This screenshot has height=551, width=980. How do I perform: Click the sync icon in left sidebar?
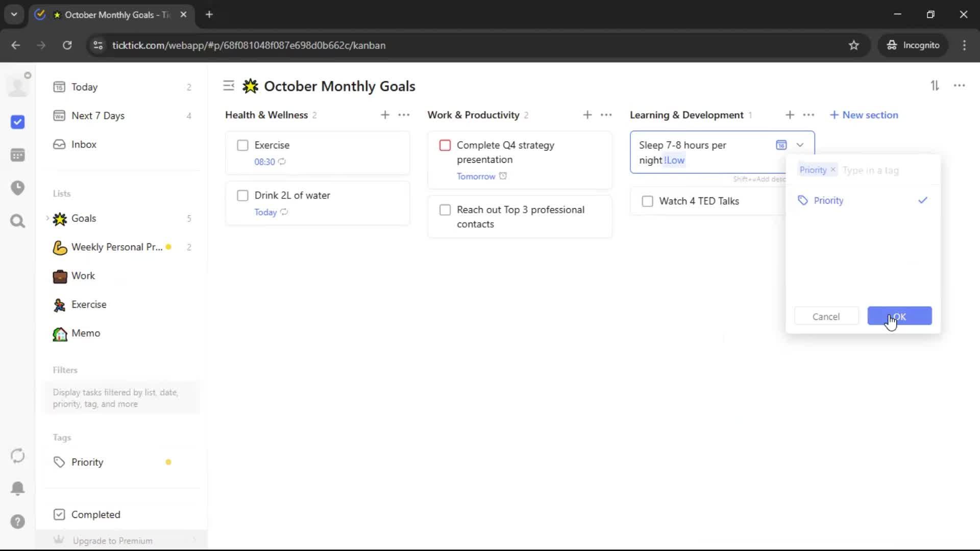tap(18, 456)
